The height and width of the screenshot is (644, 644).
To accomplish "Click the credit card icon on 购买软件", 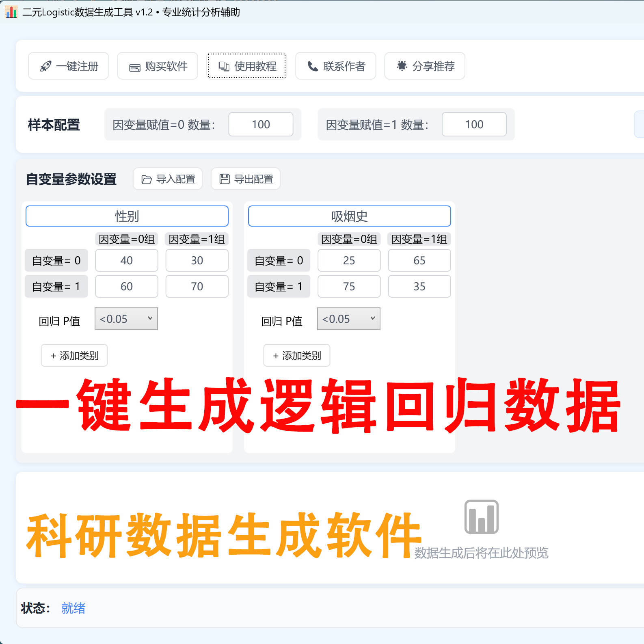I will (x=135, y=68).
